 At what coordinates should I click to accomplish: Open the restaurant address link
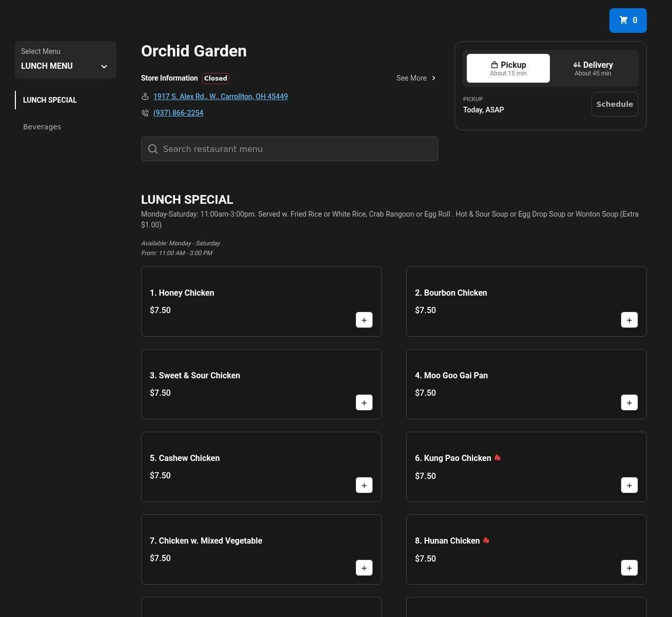(220, 97)
